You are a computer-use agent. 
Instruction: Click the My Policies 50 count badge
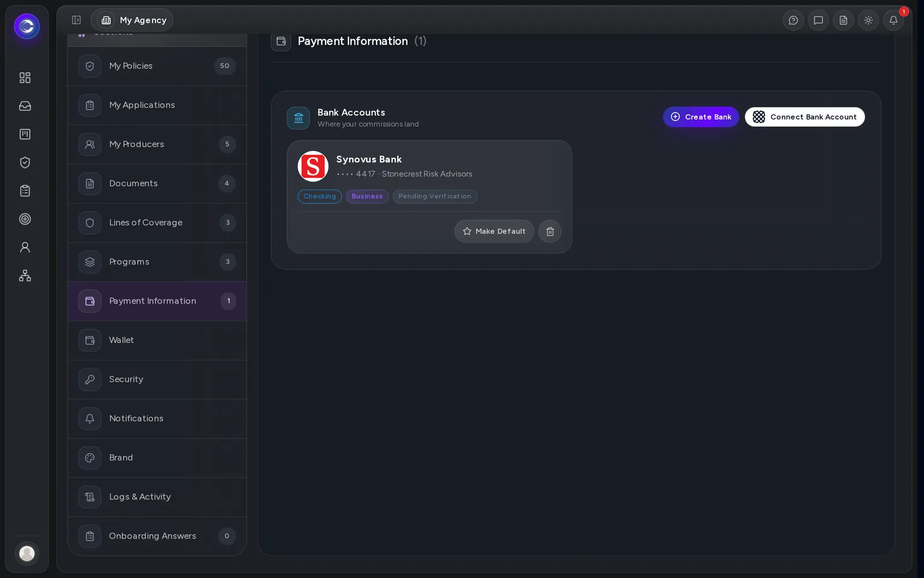pos(225,66)
